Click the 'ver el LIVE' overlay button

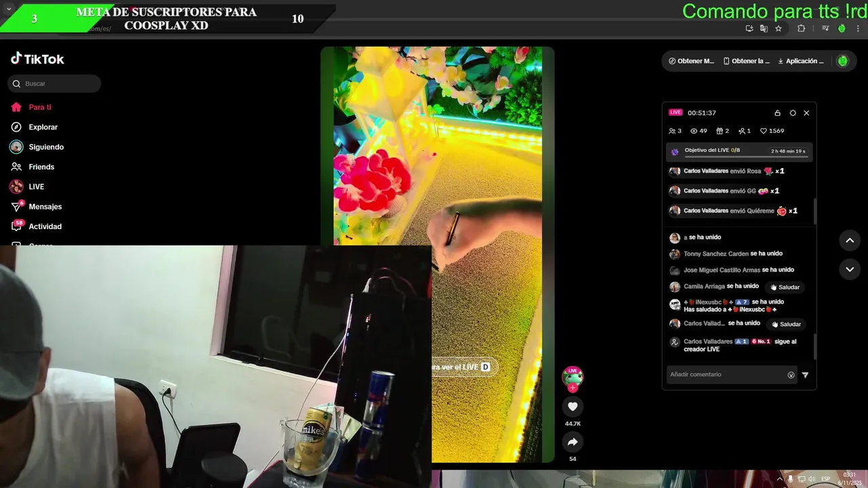click(465, 367)
